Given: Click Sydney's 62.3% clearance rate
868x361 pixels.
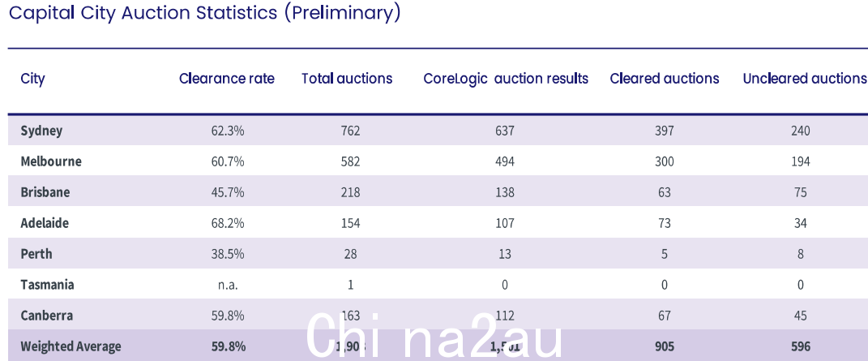Looking at the screenshot, I should pos(228,131).
